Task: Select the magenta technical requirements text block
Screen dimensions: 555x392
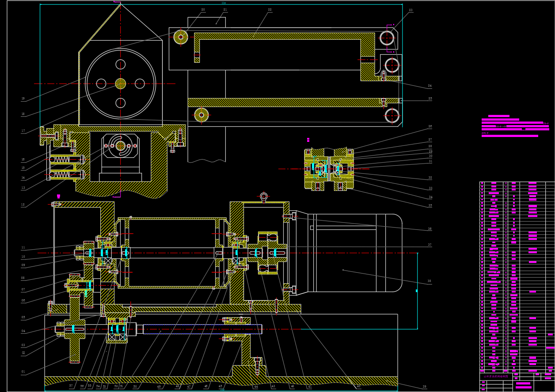Action: (x=513, y=126)
